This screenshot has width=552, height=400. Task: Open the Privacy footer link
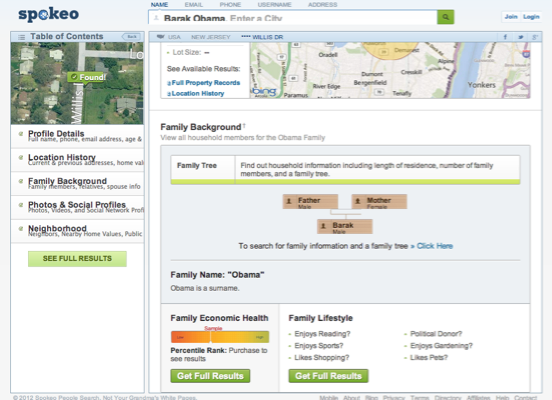[394, 398]
